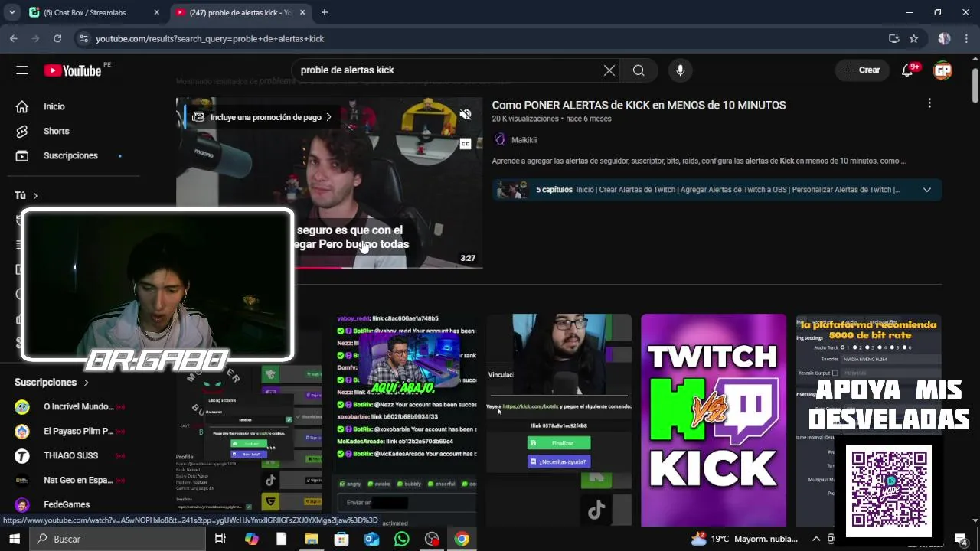Viewport: 980px width, 551px height.
Task: Open the Windows notification center
Action: 961,539
